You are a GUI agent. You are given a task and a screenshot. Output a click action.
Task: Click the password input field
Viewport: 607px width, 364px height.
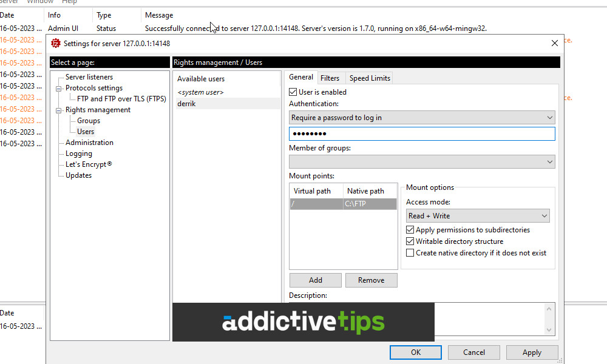click(x=422, y=133)
